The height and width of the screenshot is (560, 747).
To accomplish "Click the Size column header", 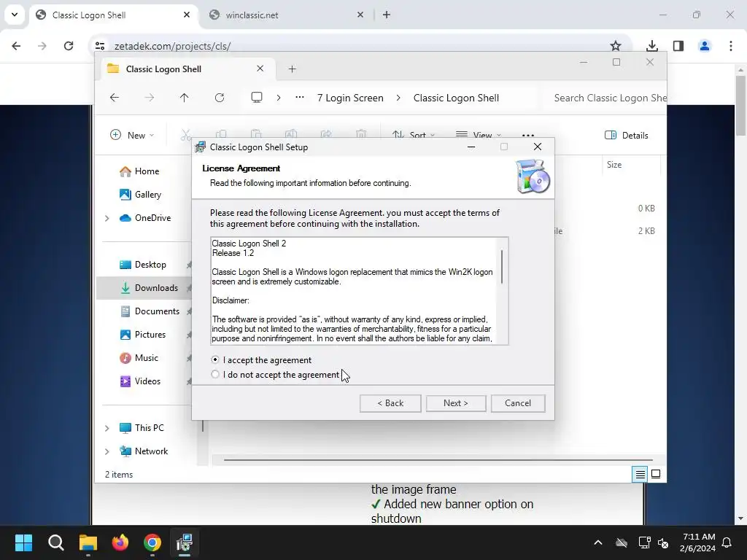I will pos(614,165).
